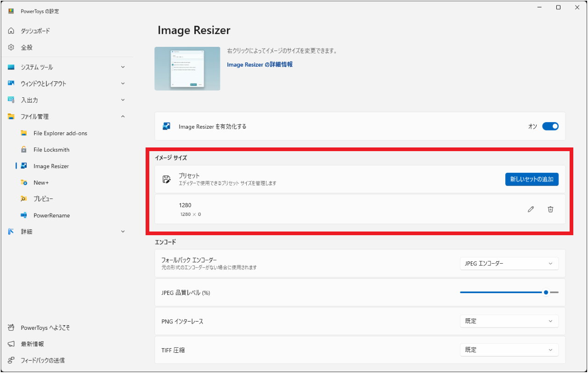Screen dimensions: 588x373
Task: Expand the ウィンドウとレイアウト section chevron
Action: [123, 84]
